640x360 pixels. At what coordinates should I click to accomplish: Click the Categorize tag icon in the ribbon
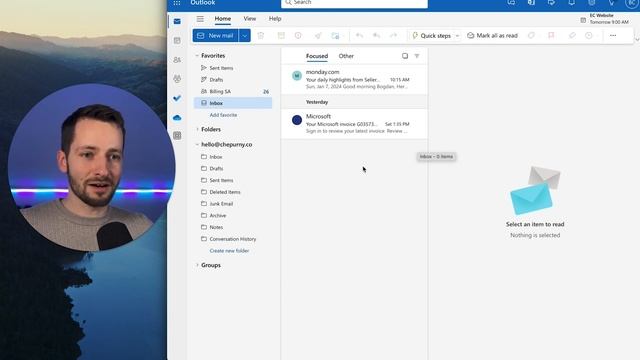531,36
